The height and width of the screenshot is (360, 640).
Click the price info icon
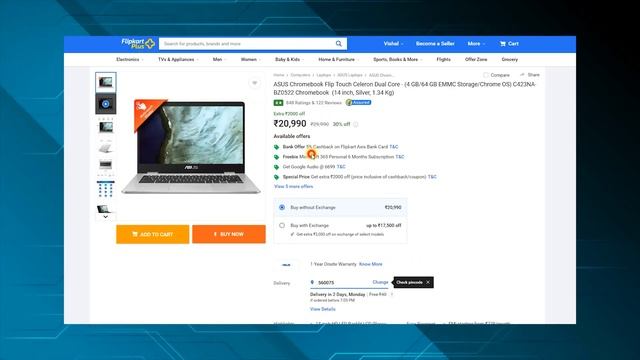point(356,124)
